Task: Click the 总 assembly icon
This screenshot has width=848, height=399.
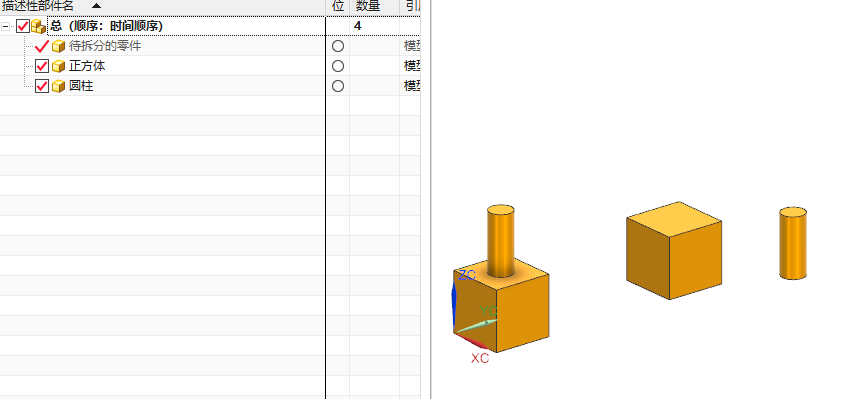Action: (x=38, y=26)
